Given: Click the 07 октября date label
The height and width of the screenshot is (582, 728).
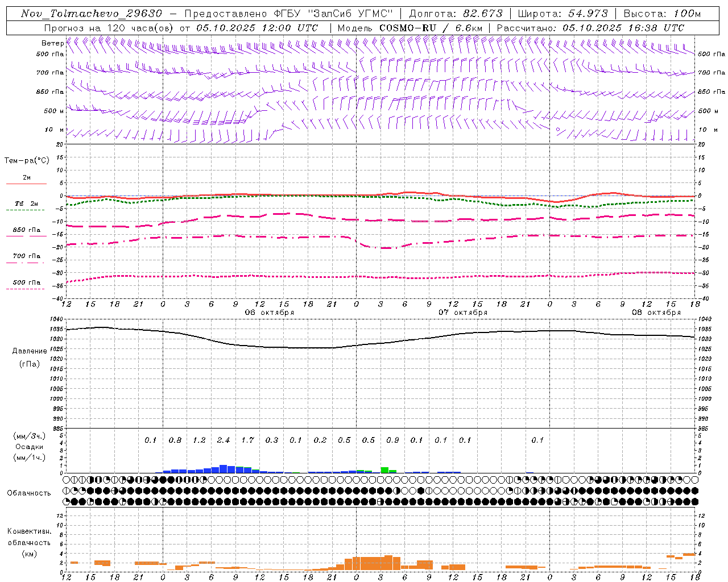Looking at the screenshot, I should coord(463,313).
